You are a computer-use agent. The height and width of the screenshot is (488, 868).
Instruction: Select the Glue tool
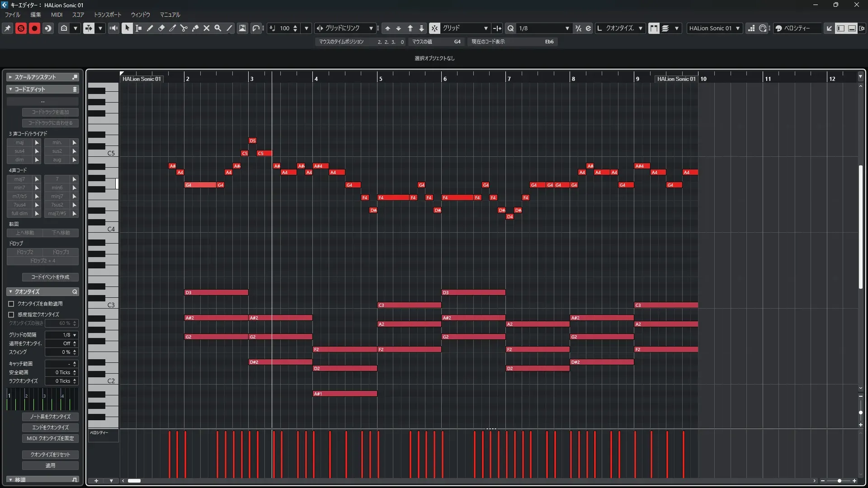(195, 28)
